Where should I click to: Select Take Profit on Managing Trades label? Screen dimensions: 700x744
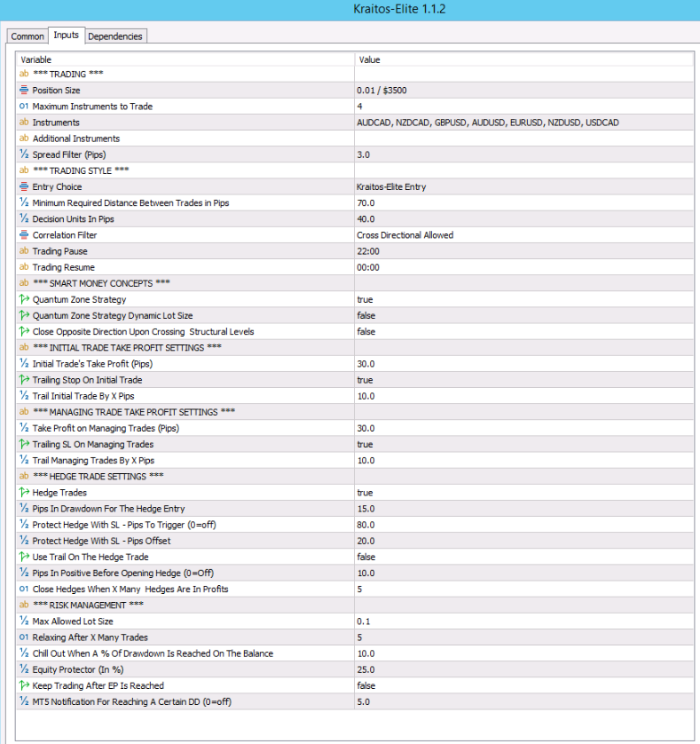pyautogui.click(x=106, y=428)
